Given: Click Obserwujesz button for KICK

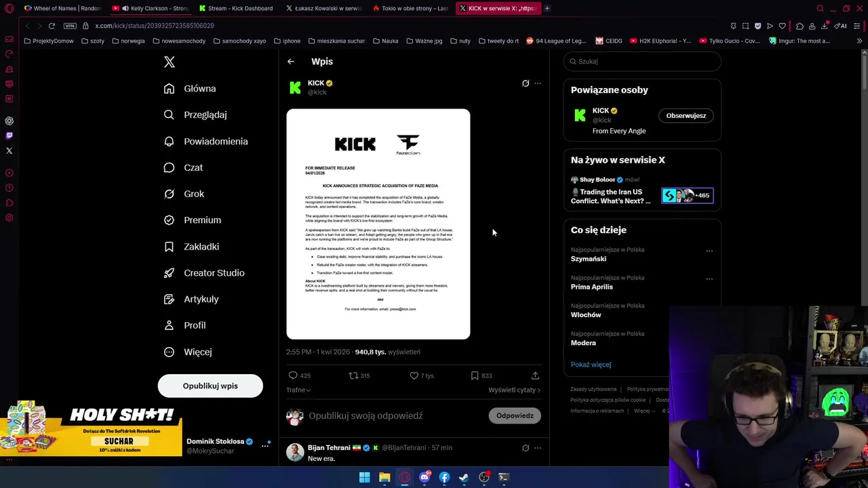Looking at the screenshot, I should [686, 116].
